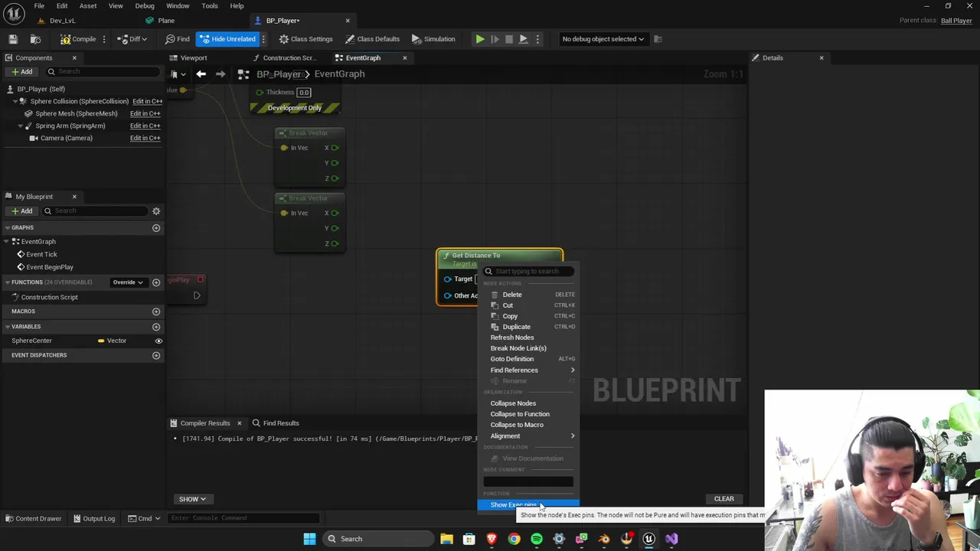
Task: Click Break Node Link(s)
Action: click(x=528, y=348)
